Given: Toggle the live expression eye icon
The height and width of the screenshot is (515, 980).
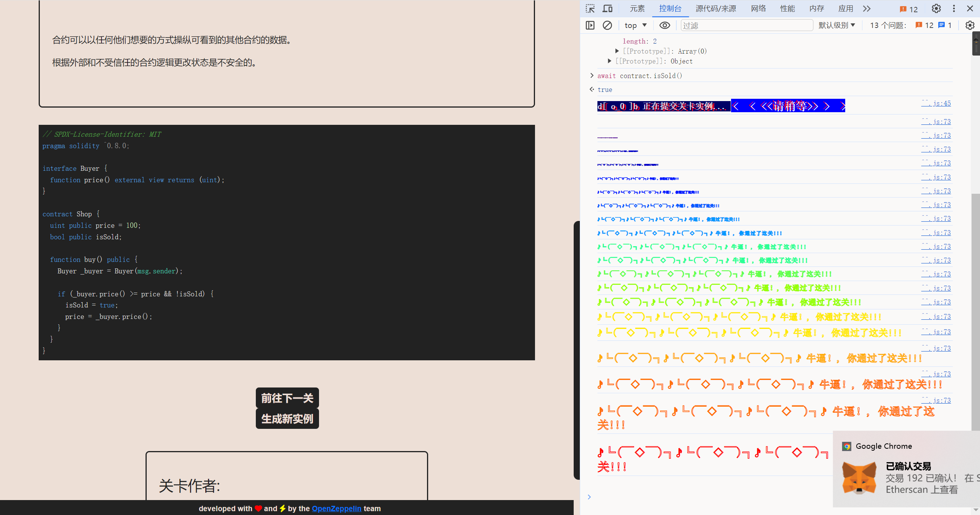Looking at the screenshot, I should 665,25.
